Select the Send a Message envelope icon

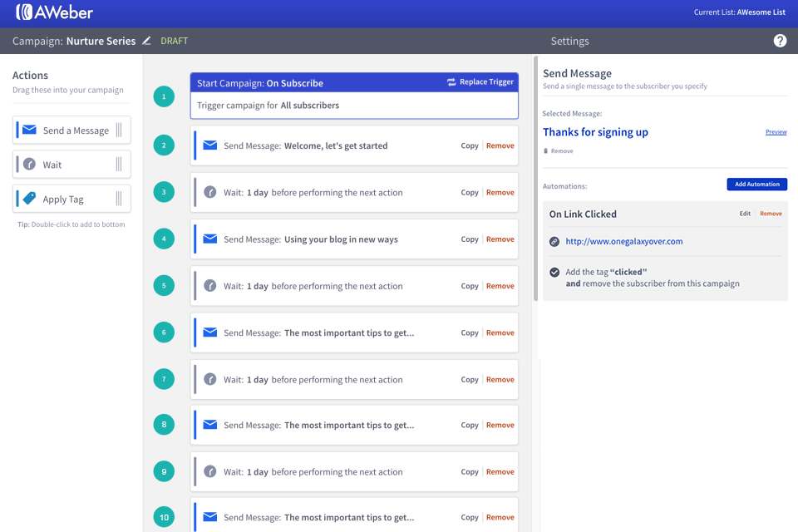click(x=29, y=130)
